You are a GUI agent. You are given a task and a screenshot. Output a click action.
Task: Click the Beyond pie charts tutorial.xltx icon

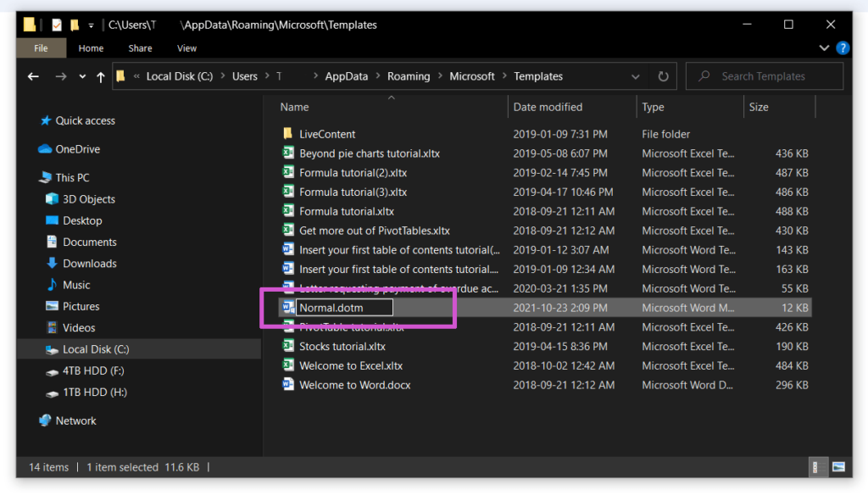(288, 153)
